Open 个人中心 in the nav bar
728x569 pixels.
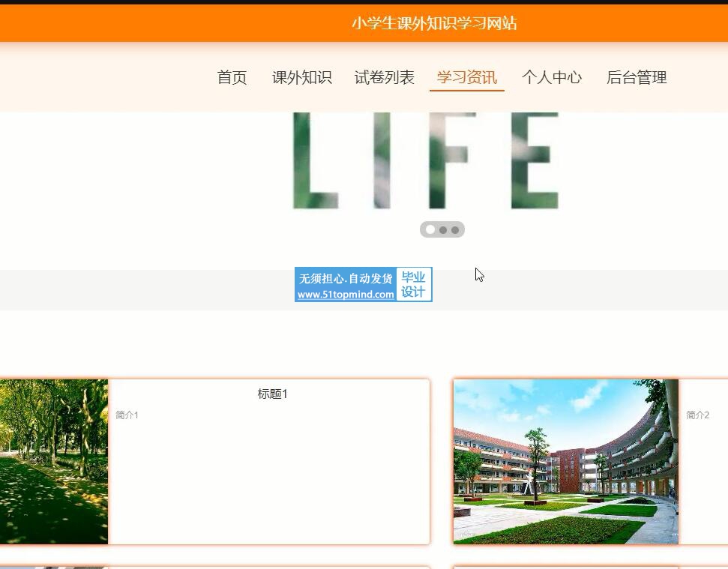point(552,77)
